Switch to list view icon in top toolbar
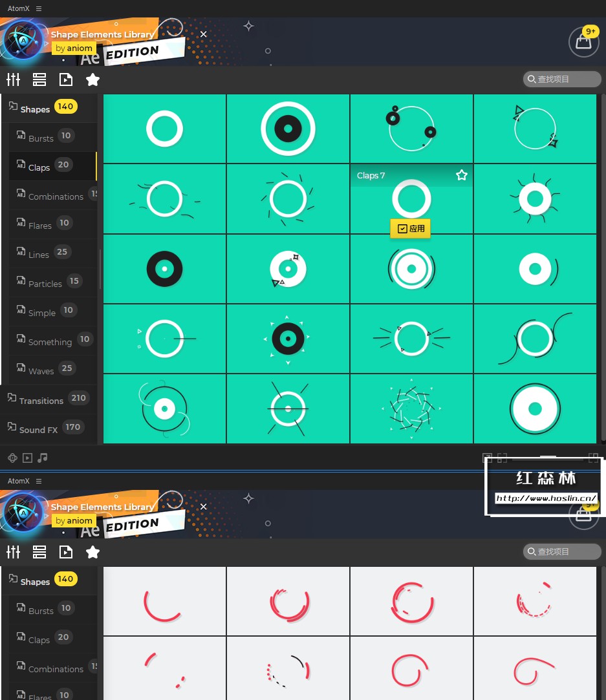This screenshot has height=700, width=606. tap(39, 80)
